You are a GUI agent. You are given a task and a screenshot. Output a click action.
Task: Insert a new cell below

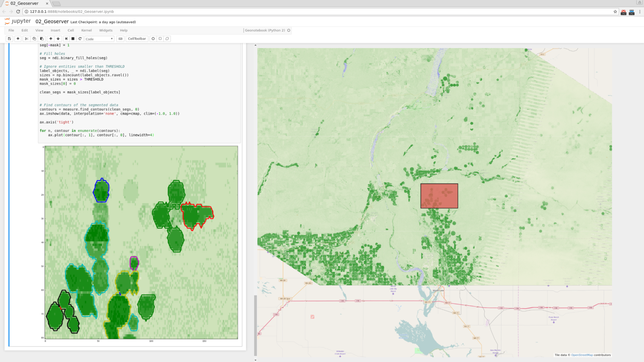coord(18,39)
